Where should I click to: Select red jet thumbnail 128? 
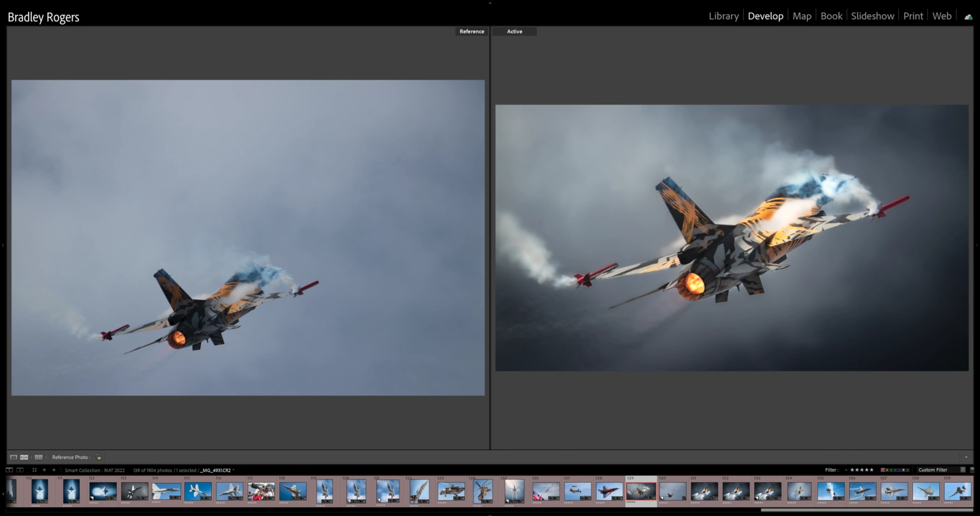(609, 491)
